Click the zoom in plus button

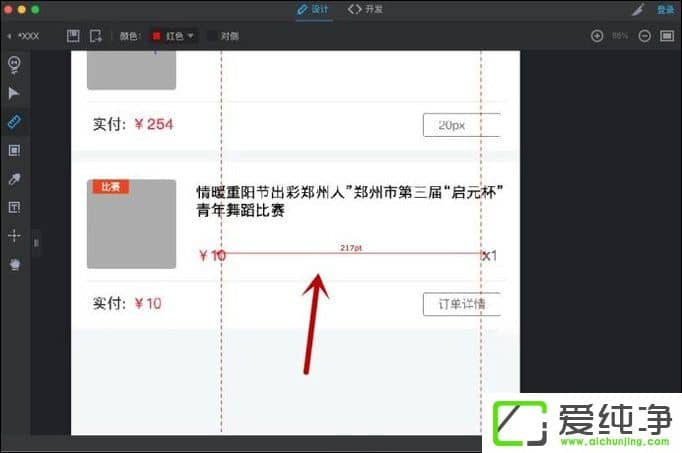(x=597, y=36)
